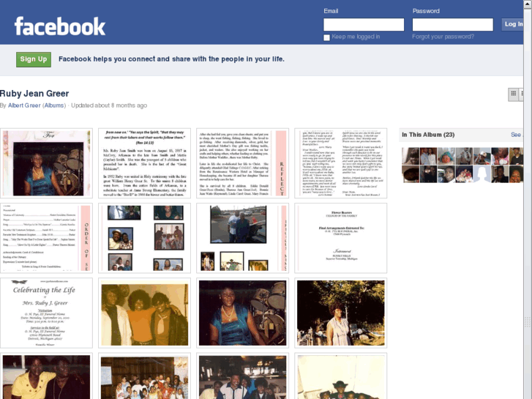Screen dimensions: 532x399
Task: Click the 'Ruby Jean Greer' album title
Action: tap(34, 94)
